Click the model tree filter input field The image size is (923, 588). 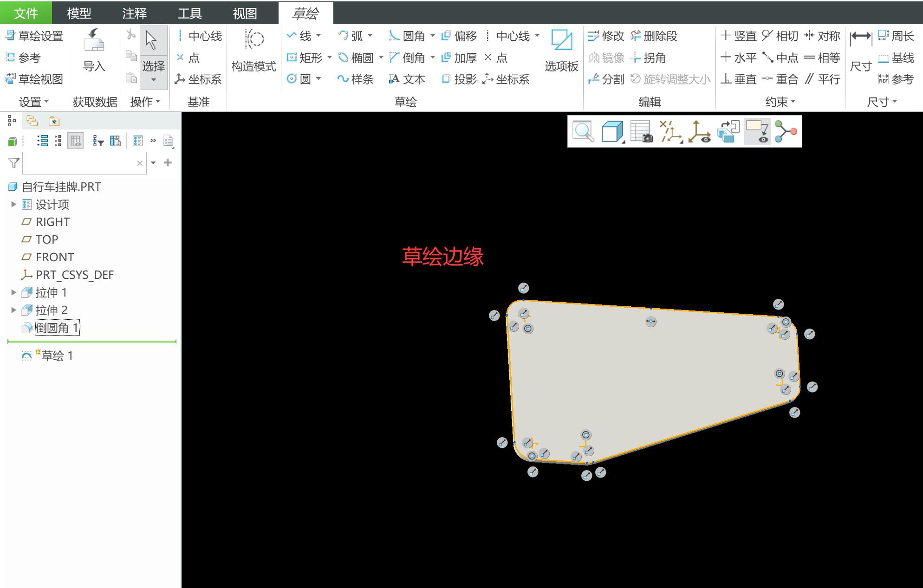pyautogui.click(x=79, y=163)
